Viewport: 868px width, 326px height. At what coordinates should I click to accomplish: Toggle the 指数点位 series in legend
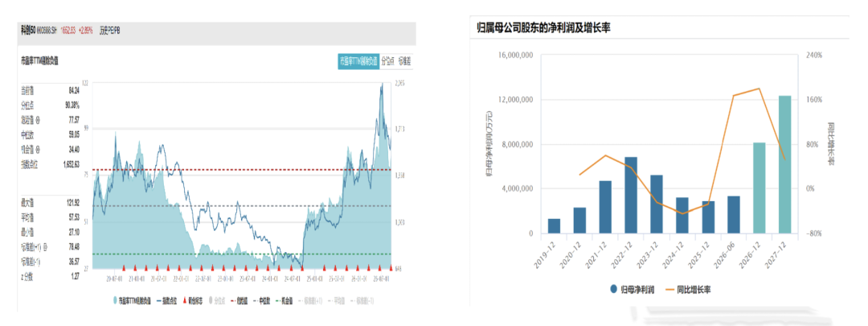[166, 300]
